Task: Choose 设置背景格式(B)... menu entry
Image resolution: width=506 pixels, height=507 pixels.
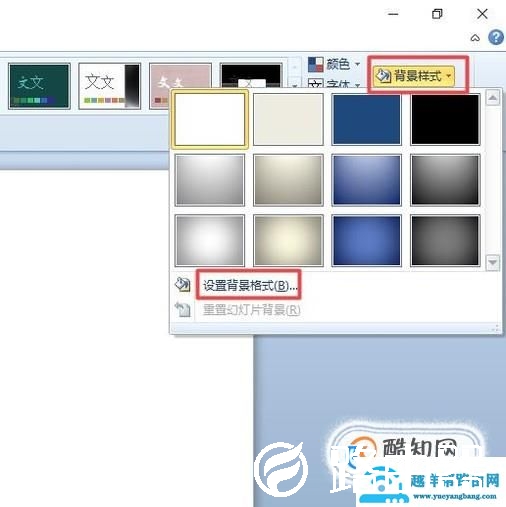Action: pyautogui.click(x=250, y=285)
